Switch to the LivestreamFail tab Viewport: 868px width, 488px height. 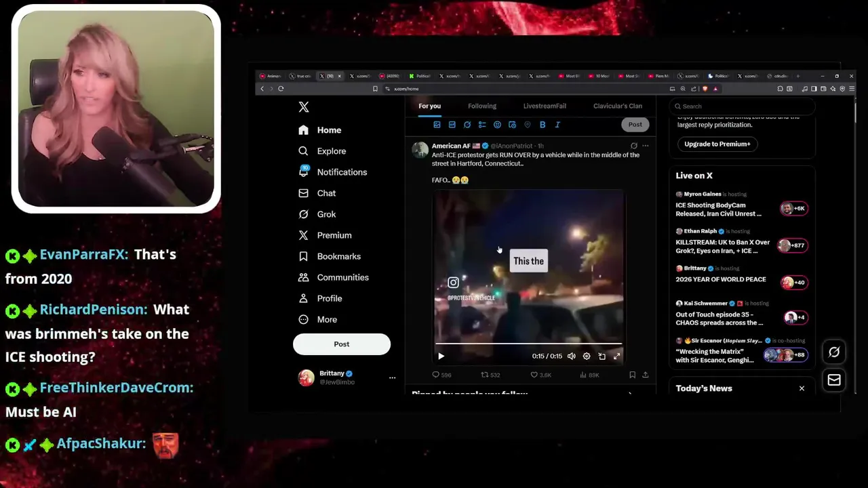coord(545,106)
